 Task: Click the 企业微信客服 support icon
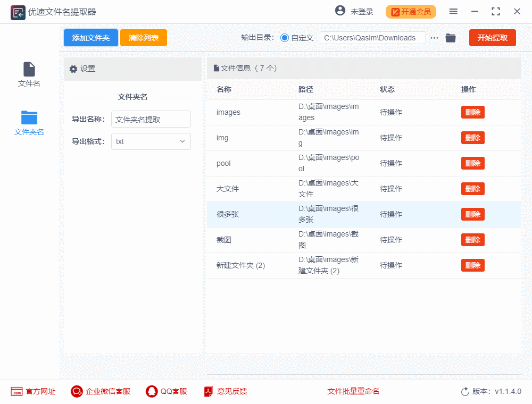click(76, 391)
